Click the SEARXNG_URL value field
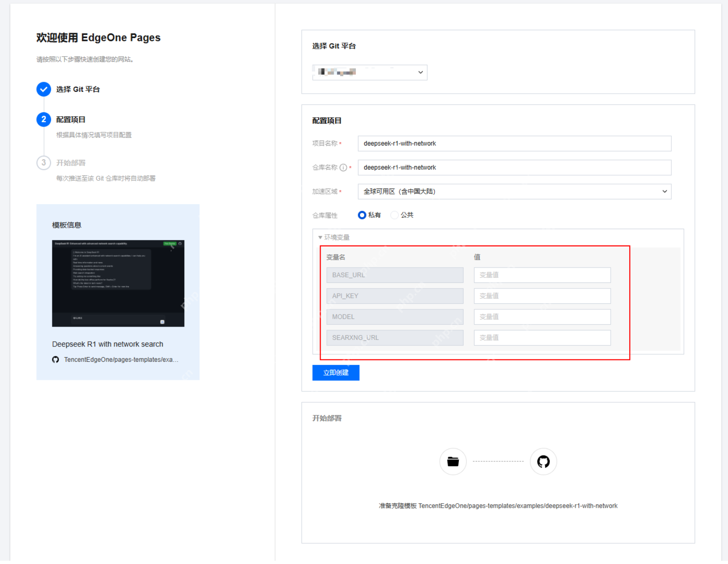 (542, 338)
